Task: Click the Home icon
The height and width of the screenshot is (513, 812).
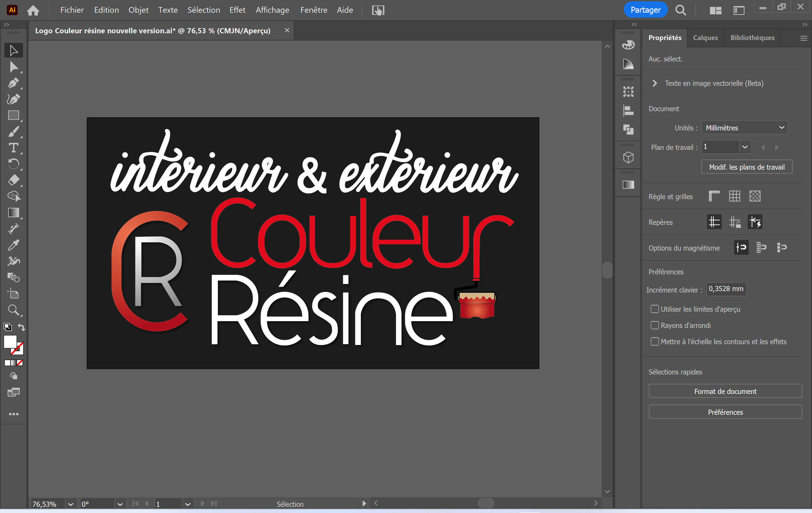Action: (33, 10)
